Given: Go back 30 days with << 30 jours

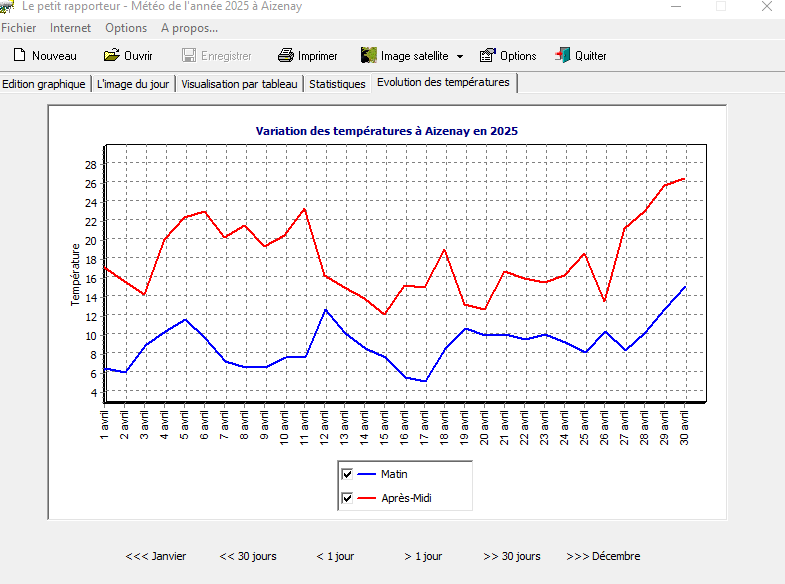Looking at the screenshot, I should pyautogui.click(x=248, y=556).
